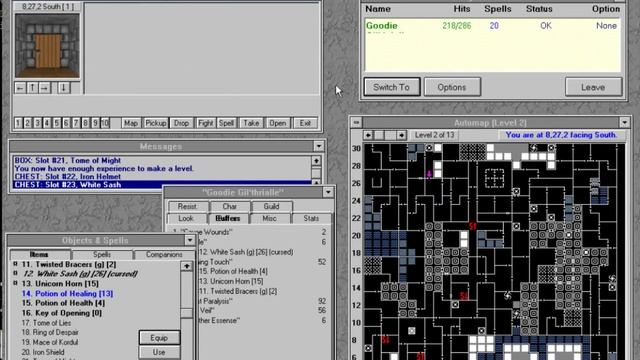This screenshot has width=640, height=360.
Task: Switch to the Stats tab
Action: 311,218
